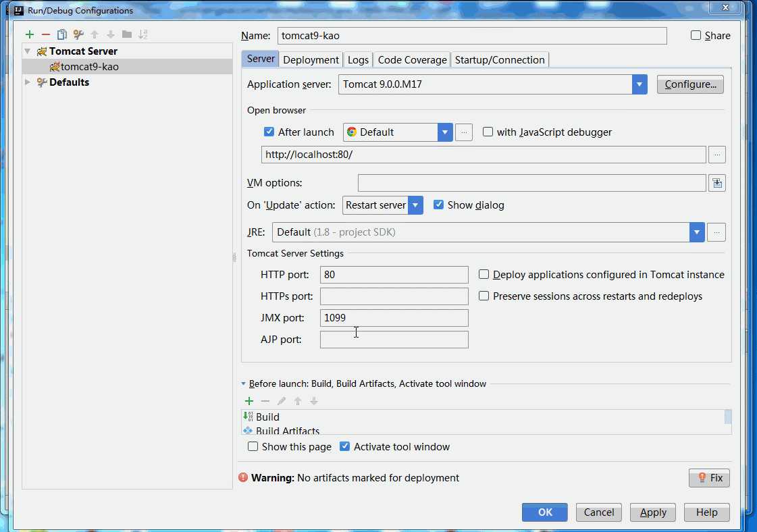Viewport: 757px width, 532px height.
Task: Add a new configuration with the plus icon
Action: tap(30, 34)
